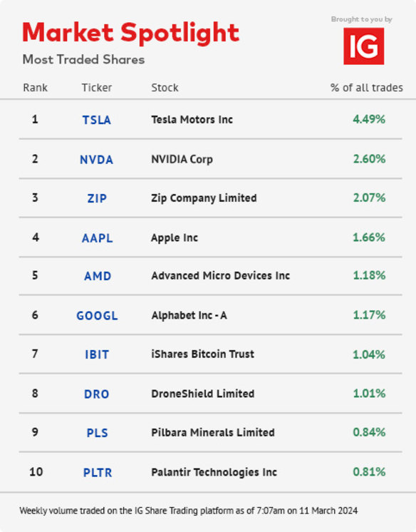Select the IBIT ticker

point(97,355)
